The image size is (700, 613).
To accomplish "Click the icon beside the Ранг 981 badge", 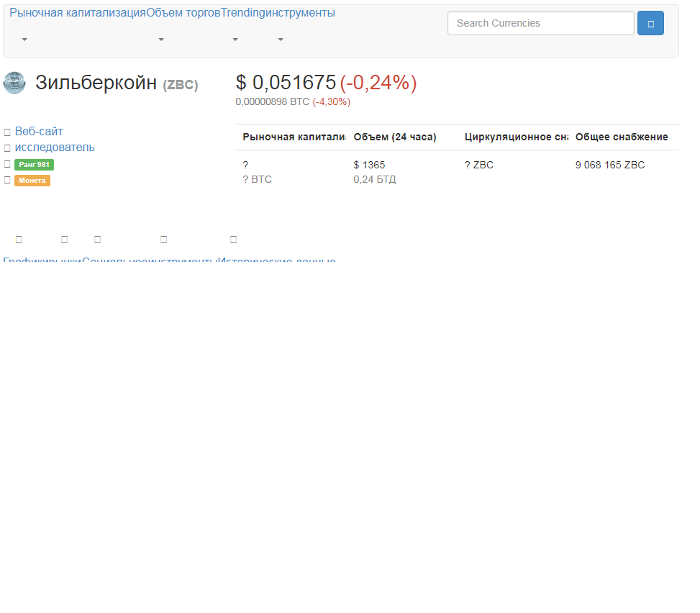I will (x=7, y=164).
